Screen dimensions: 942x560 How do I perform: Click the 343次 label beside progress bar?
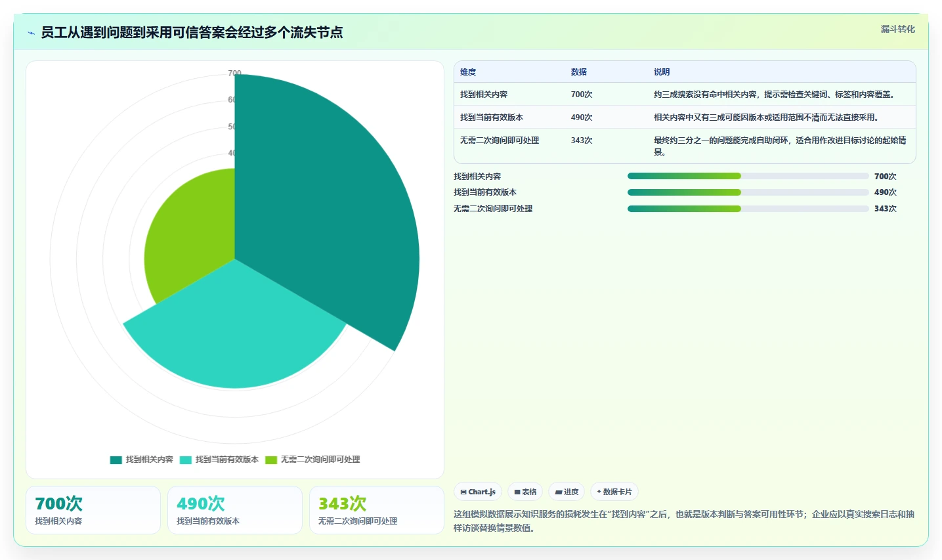pyautogui.click(x=885, y=209)
